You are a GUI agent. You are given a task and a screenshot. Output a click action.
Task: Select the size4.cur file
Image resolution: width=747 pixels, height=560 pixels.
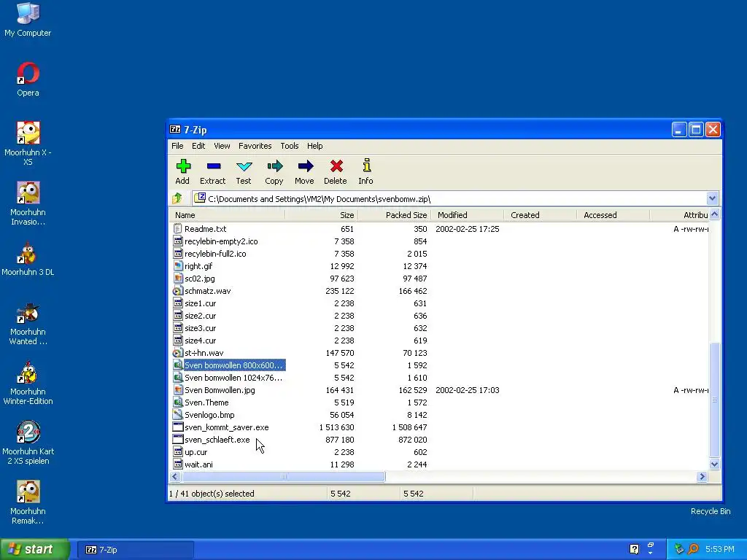click(x=200, y=341)
